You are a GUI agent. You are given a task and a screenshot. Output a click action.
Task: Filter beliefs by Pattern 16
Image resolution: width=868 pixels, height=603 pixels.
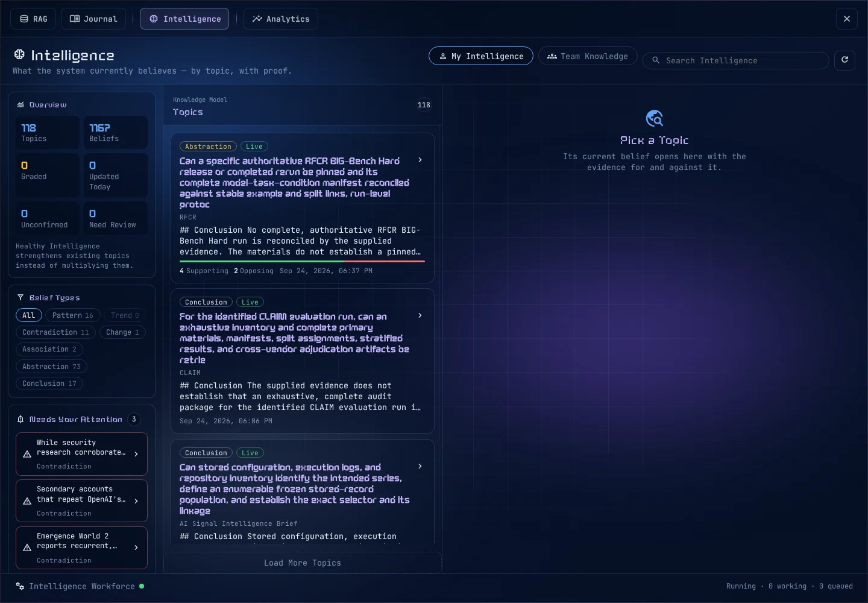pos(73,315)
